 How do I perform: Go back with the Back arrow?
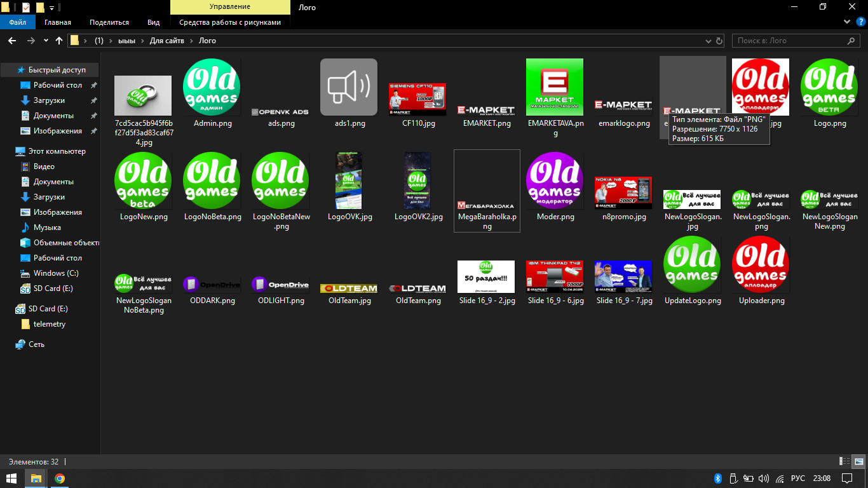pos(11,41)
